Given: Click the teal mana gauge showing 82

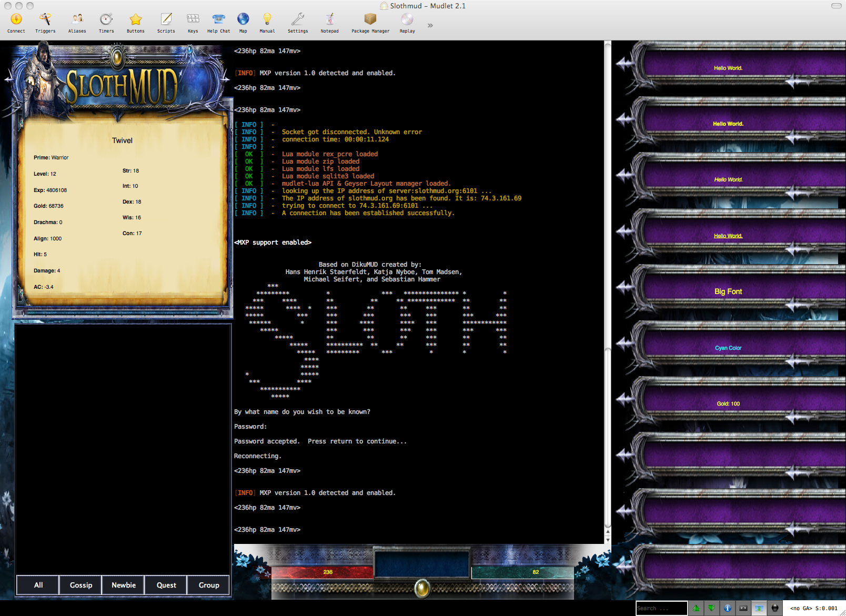Looking at the screenshot, I should (x=522, y=572).
